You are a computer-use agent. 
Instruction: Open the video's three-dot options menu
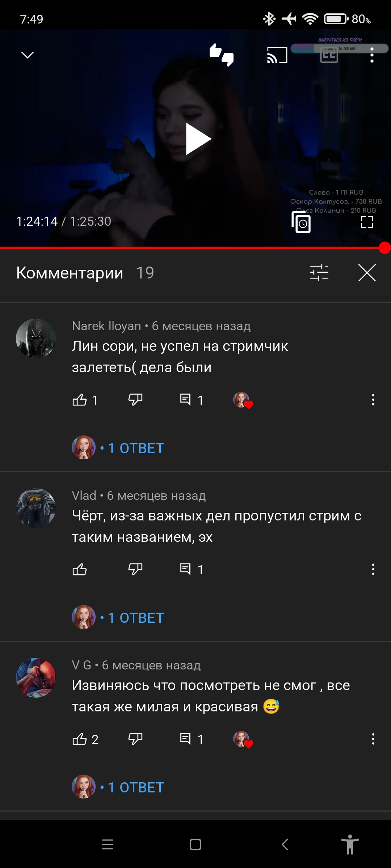[x=372, y=55]
